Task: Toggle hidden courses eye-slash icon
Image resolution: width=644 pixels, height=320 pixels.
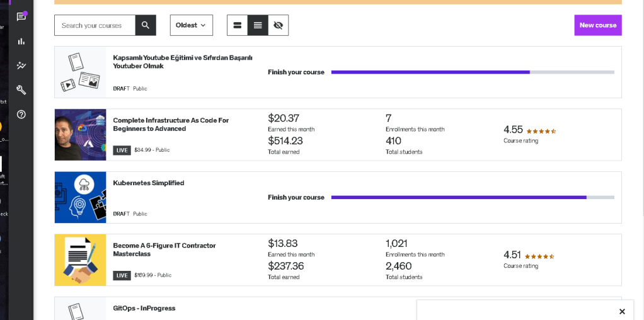Action: pos(278,25)
